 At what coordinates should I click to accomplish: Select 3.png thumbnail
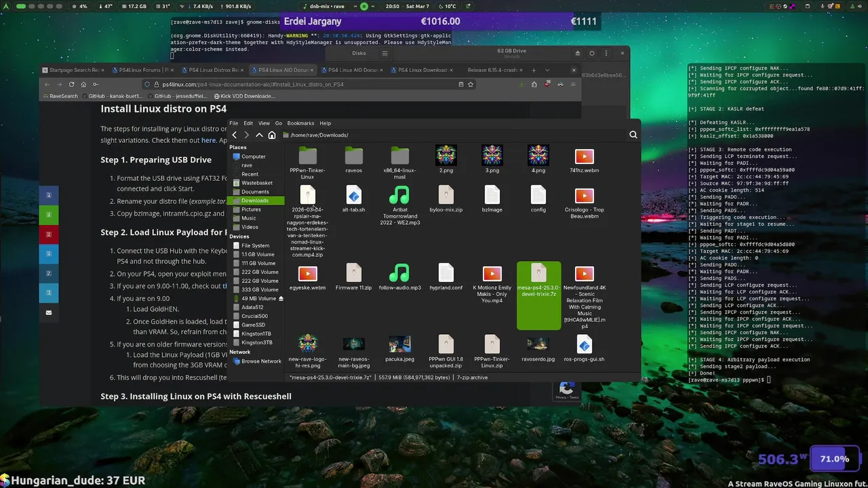coord(492,156)
